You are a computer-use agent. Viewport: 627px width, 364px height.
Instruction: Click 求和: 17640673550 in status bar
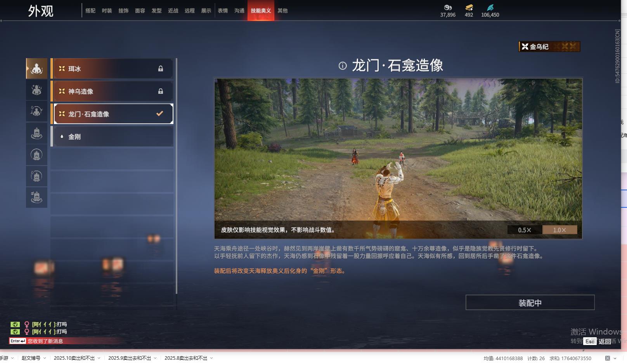click(x=570, y=359)
